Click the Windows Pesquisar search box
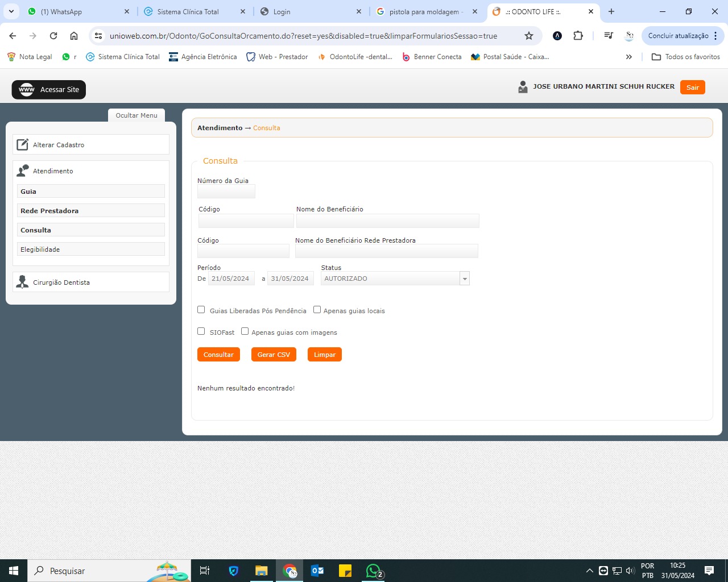728x582 pixels. pyautogui.click(x=108, y=571)
